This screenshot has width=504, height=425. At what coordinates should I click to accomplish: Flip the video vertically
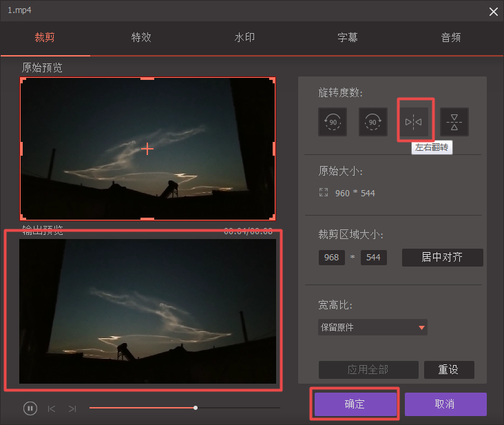point(454,122)
